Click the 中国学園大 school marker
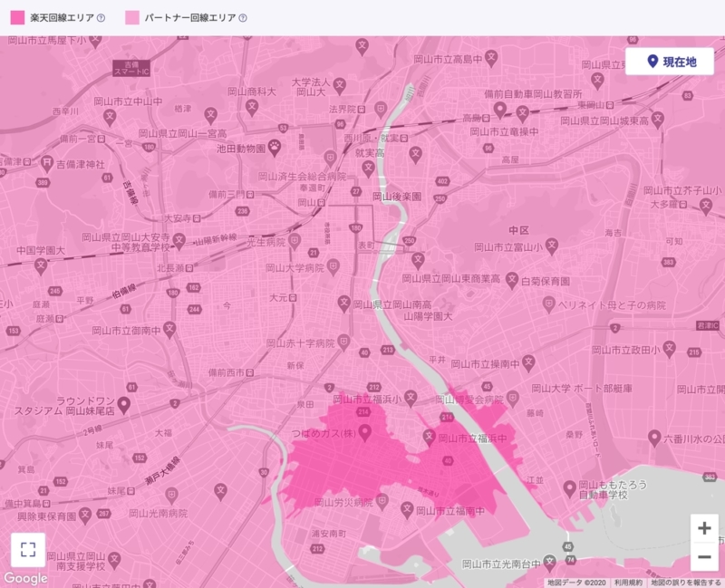This screenshot has height=588, width=725. click(x=41, y=265)
